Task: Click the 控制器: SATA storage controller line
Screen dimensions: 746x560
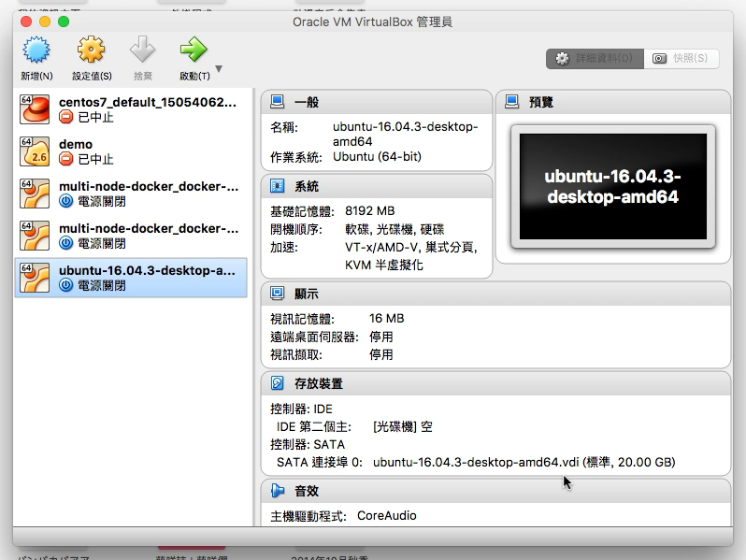Action: tap(308, 444)
